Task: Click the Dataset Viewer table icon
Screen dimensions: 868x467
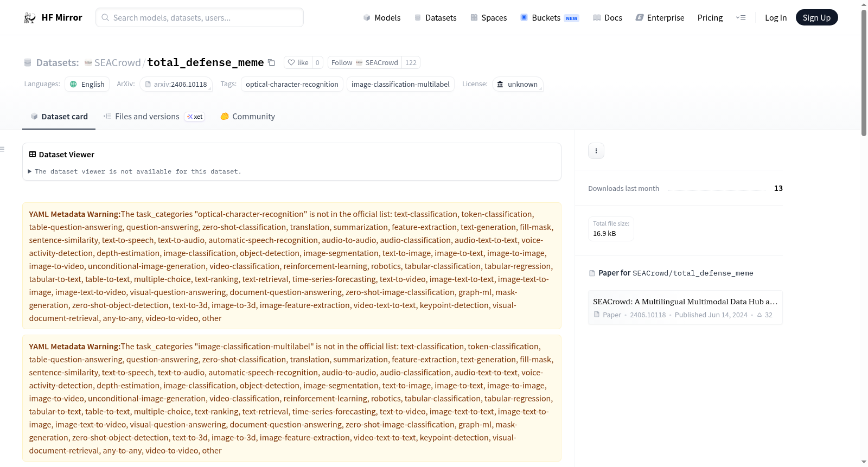Action: [33, 155]
